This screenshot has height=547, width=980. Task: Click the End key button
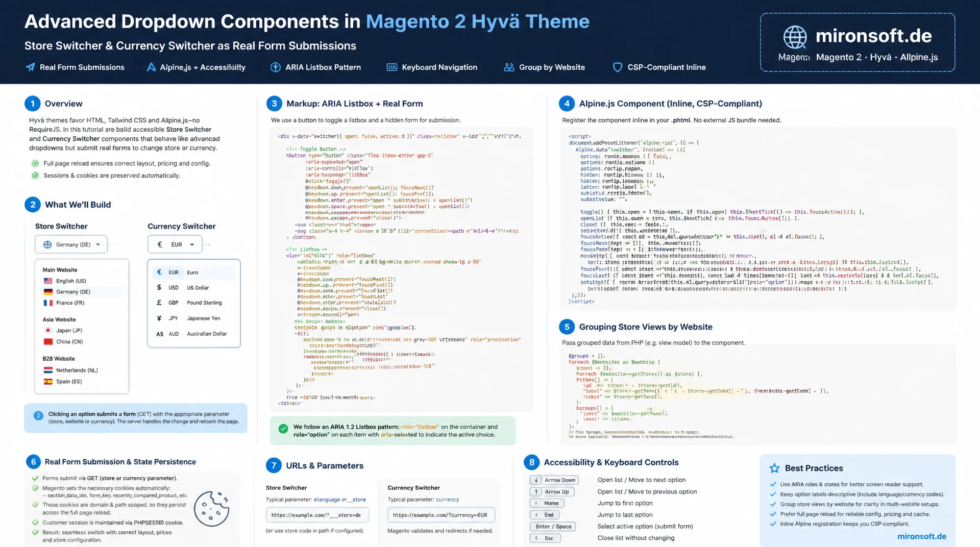[x=545, y=515]
